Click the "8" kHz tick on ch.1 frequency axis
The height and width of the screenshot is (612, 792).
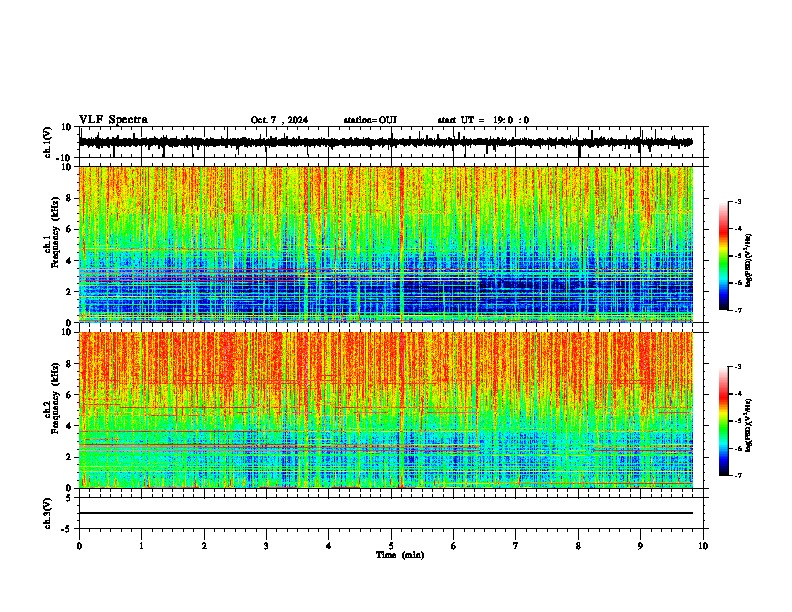(70, 198)
